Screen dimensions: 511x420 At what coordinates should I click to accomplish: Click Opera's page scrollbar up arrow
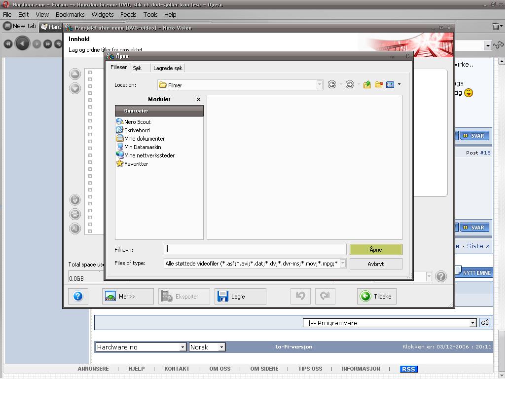coord(502,61)
